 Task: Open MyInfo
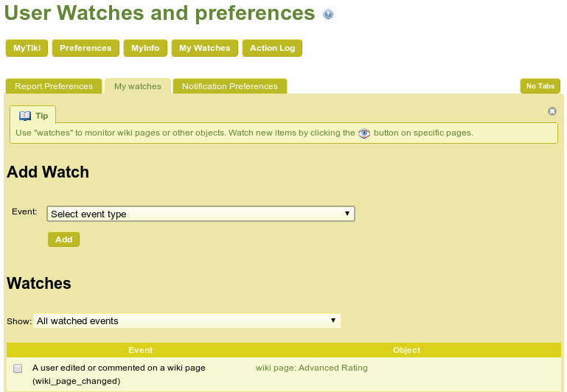coord(145,48)
